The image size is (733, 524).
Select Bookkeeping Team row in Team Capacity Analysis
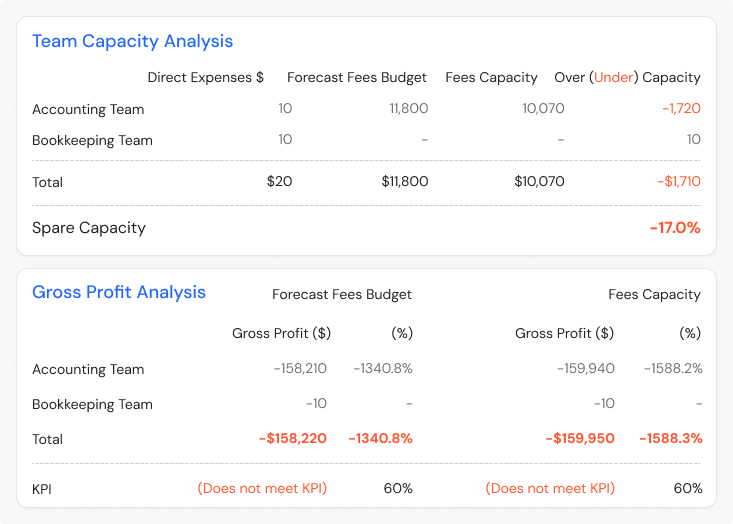tap(92, 140)
